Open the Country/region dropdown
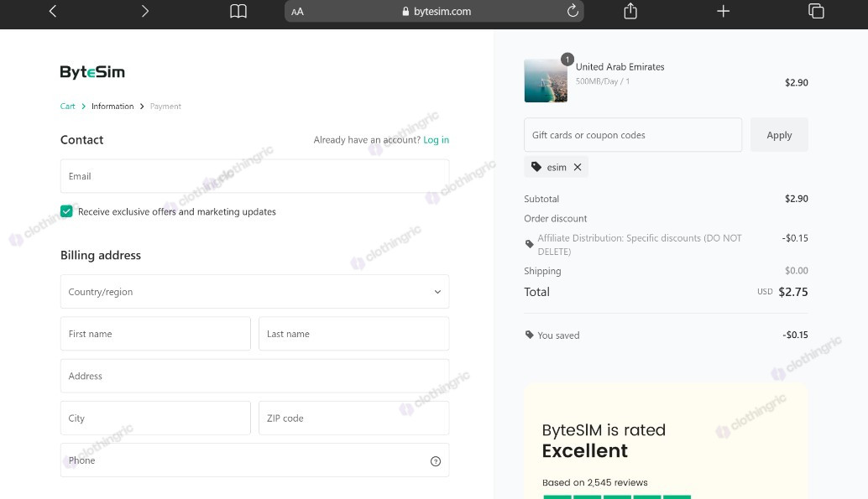This screenshot has height=499, width=868. click(254, 292)
